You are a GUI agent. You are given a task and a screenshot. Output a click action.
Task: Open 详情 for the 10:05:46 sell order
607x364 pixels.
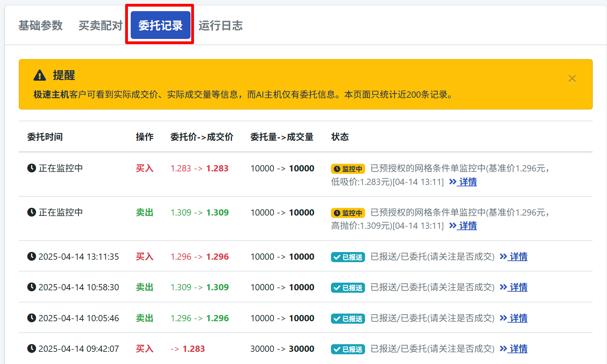(x=513, y=318)
